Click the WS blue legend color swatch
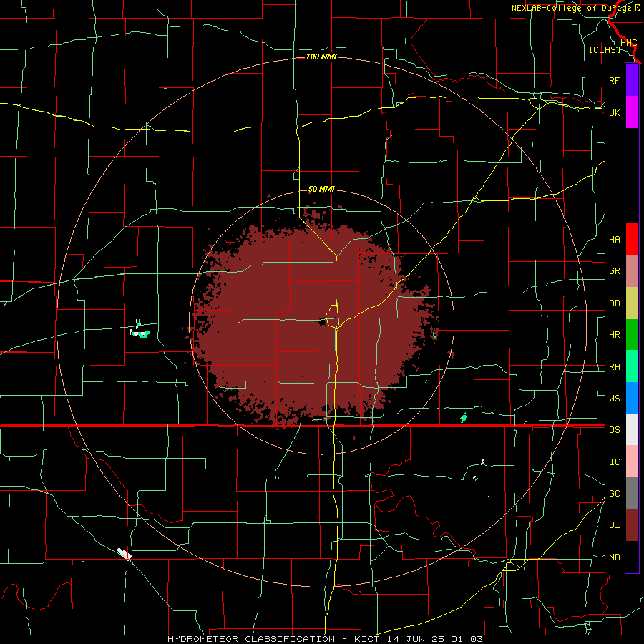The image size is (644, 644). [632, 398]
